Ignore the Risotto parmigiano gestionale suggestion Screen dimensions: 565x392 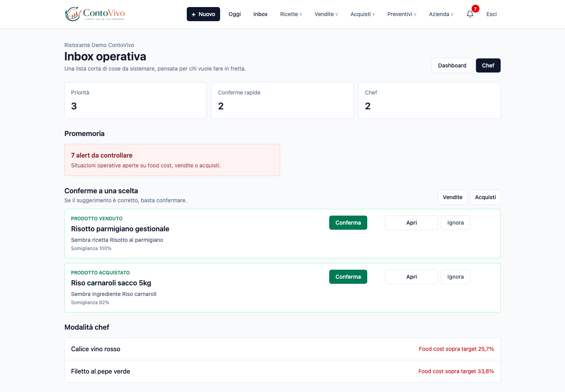tap(456, 223)
